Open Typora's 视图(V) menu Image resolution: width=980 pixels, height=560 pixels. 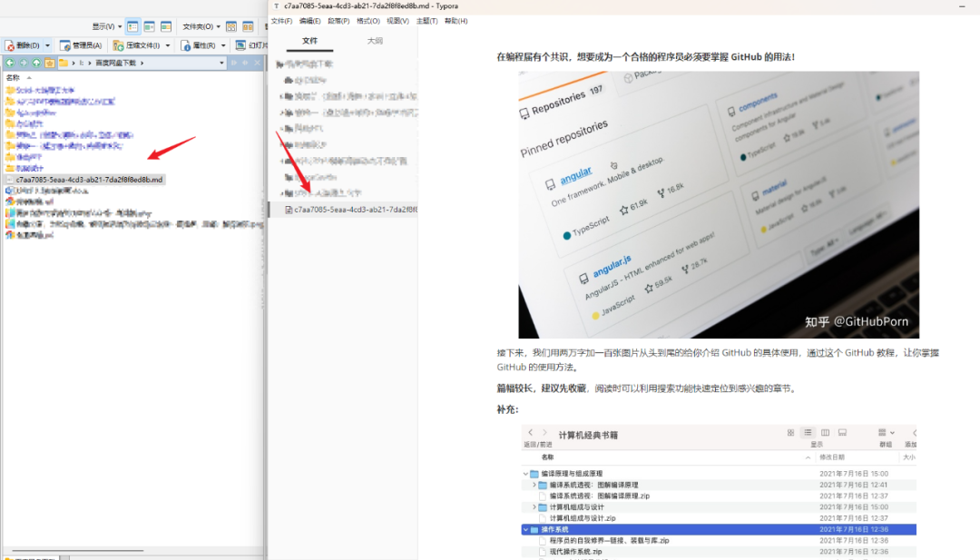pos(397,21)
